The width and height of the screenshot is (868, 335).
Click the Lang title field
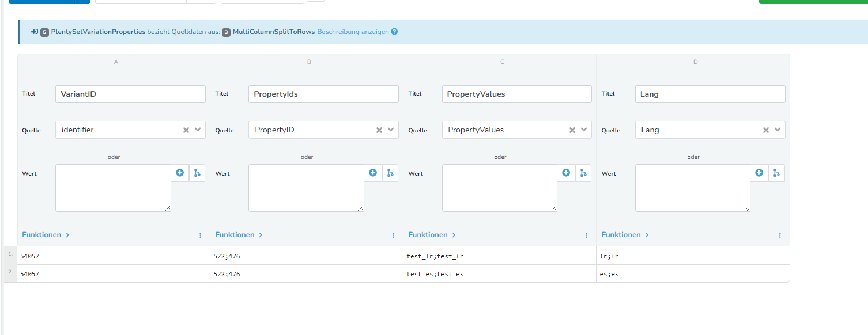[x=710, y=94]
